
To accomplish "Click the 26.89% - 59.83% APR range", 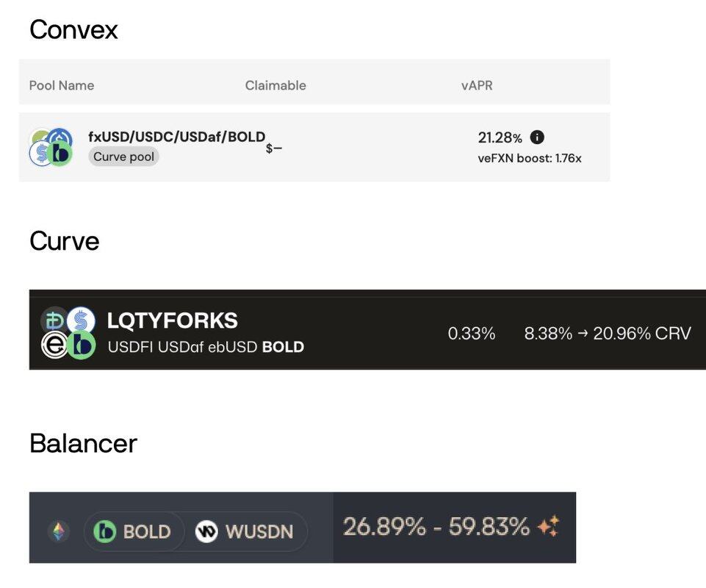I will point(436,526).
